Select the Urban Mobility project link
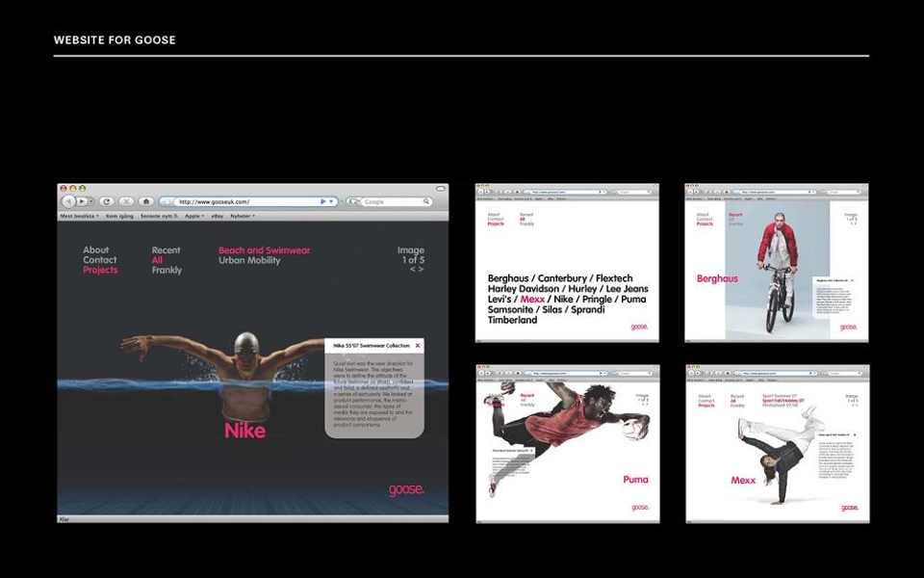 tap(249, 260)
